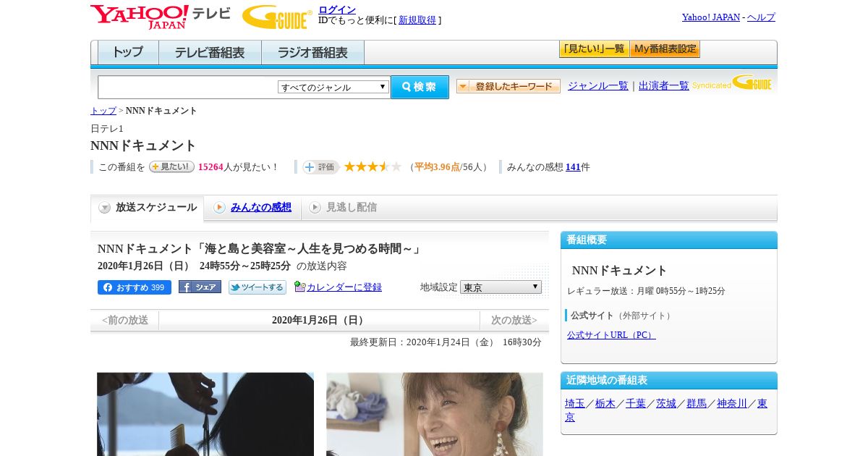Screen dimensions: 868x456
Task: Open the すべてのジャンル genre dropdown
Action: (333, 87)
